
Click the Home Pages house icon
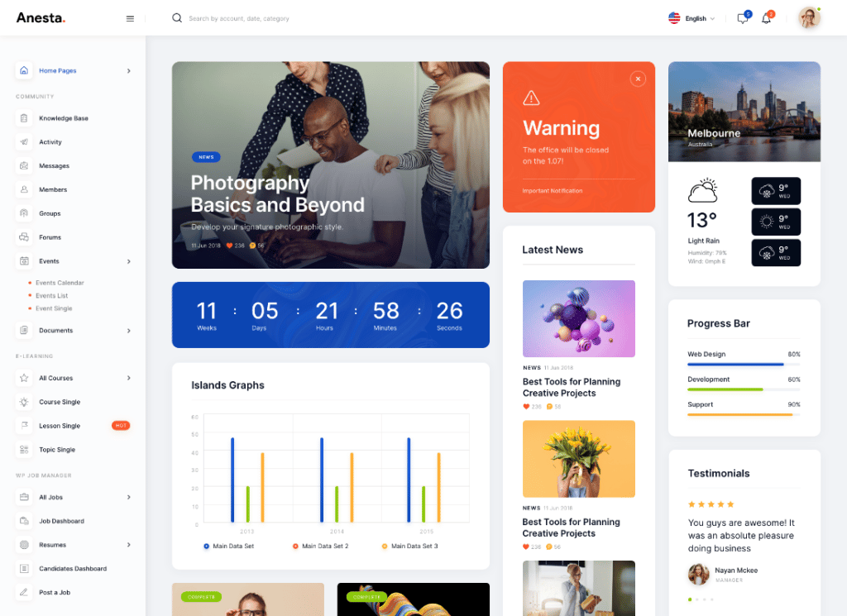tap(24, 70)
